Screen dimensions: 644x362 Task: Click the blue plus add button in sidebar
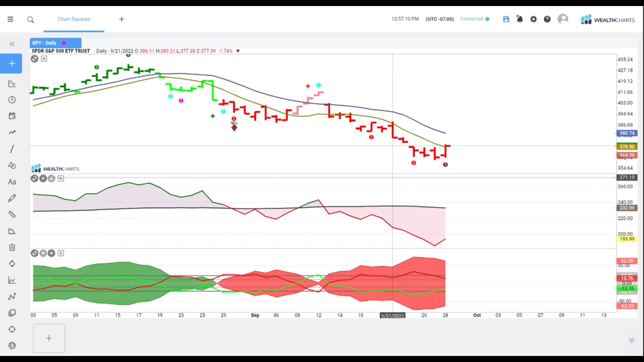[x=11, y=63]
